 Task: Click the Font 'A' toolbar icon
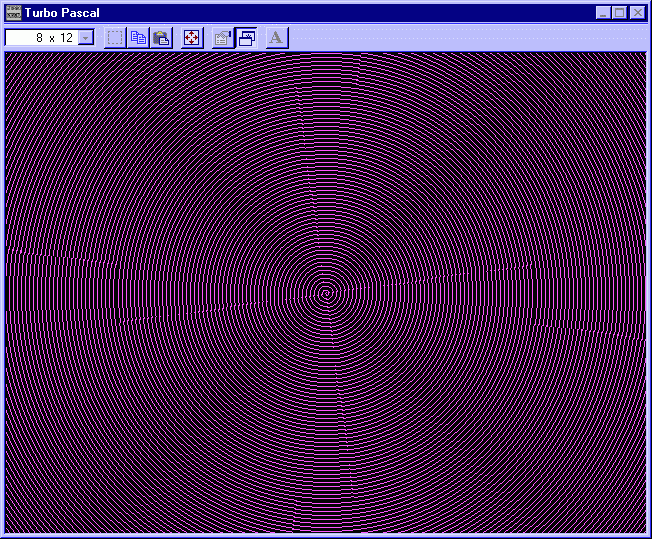(277, 38)
